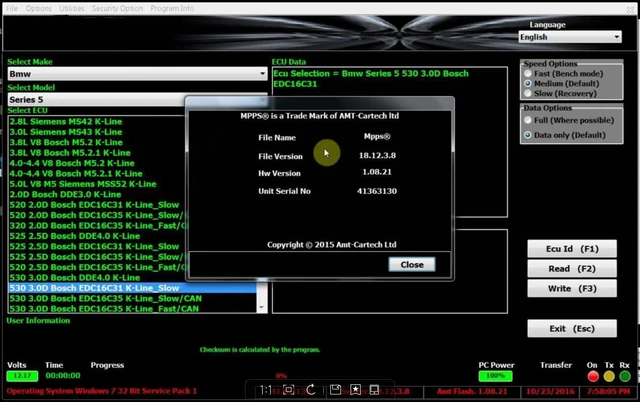Click the Ecu Id (F1) button
Viewport: 640px width, 402px height.
tap(572, 249)
